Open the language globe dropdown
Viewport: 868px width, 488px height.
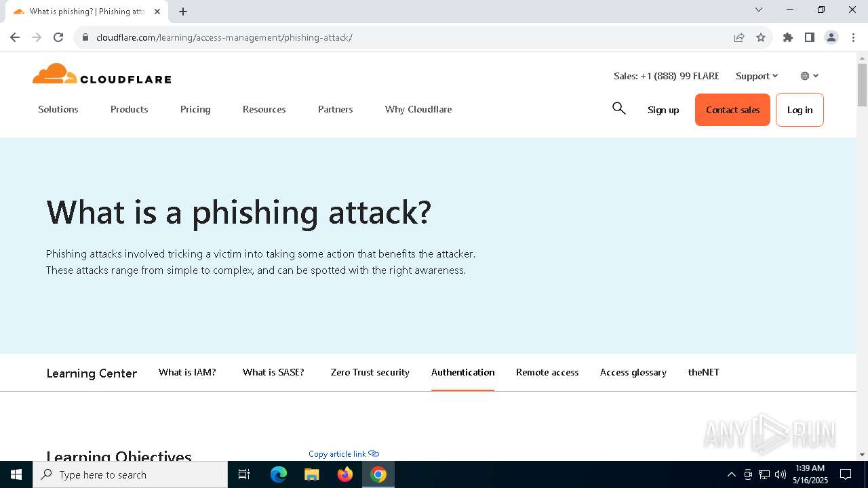point(810,76)
